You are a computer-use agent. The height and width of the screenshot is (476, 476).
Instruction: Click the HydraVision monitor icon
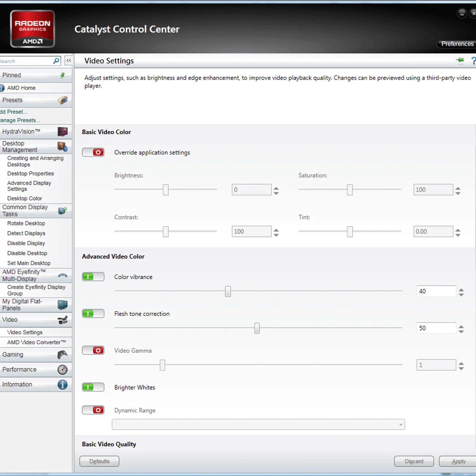coord(62,131)
